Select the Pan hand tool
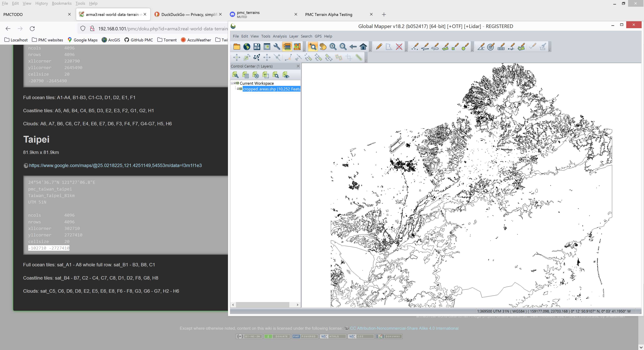The image size is (644, 350). click(323, 47)
